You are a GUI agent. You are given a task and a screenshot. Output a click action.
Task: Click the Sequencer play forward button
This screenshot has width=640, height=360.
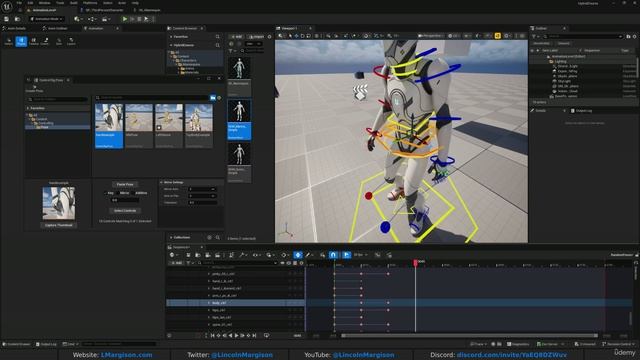pyautogui.click(x=236, y=336)
